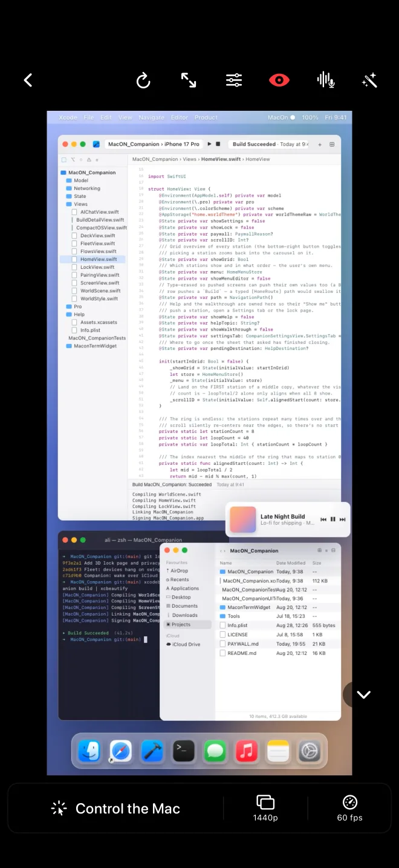Viewport: 399px width, 868px height.
Task: Open Notes from the Dock
Action: pyautogui.click(x=278, y=751)
